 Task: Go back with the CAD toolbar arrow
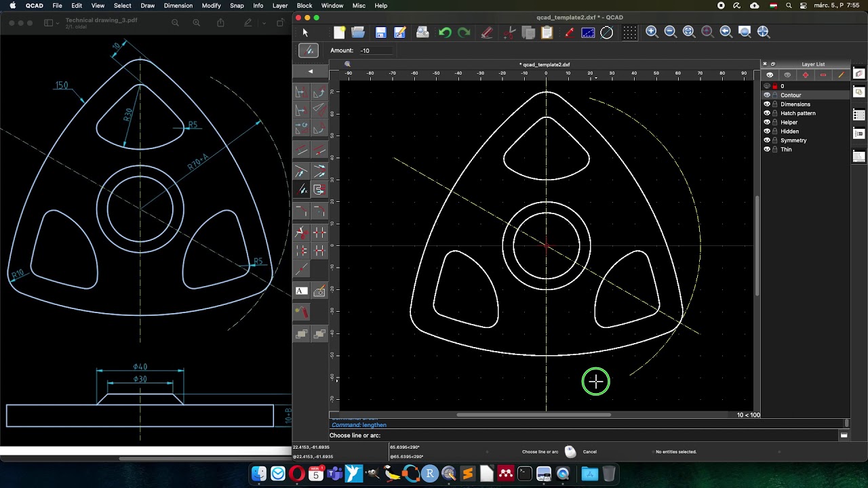click(311, 71)
